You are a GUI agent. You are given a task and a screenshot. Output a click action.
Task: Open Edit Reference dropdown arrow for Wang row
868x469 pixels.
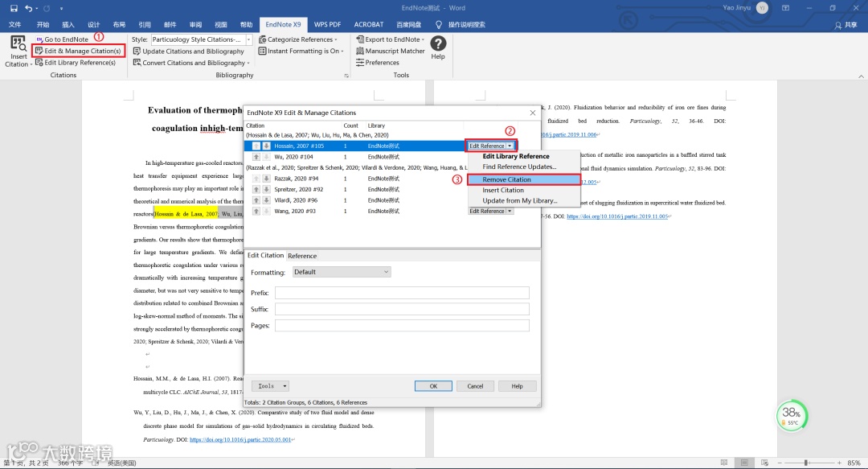(x=510, y=212)
